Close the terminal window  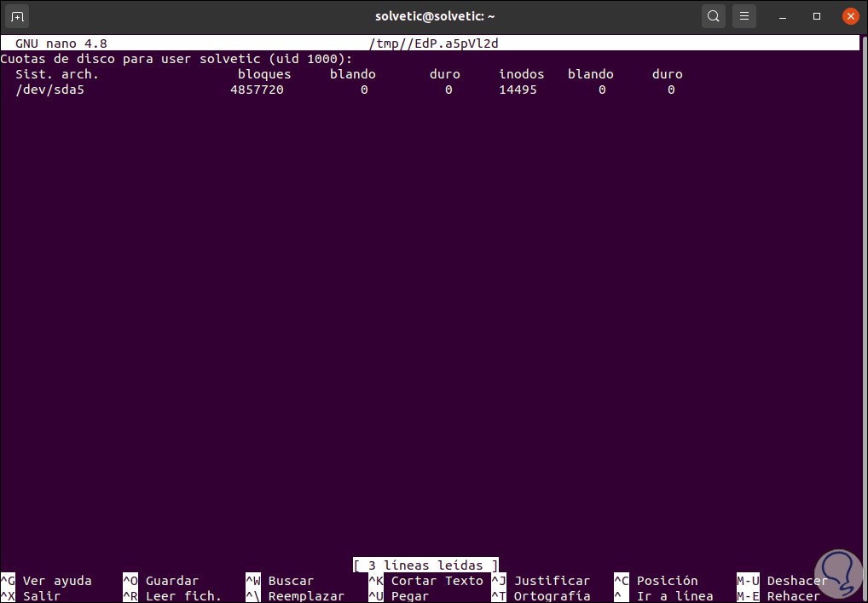point(850,16)
